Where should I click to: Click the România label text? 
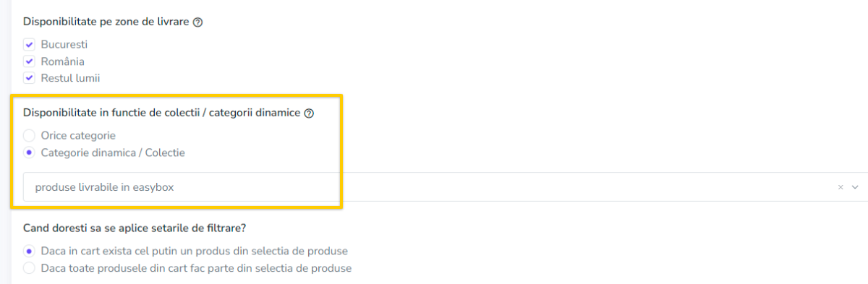pyautogui.click(x=63, y=61)
